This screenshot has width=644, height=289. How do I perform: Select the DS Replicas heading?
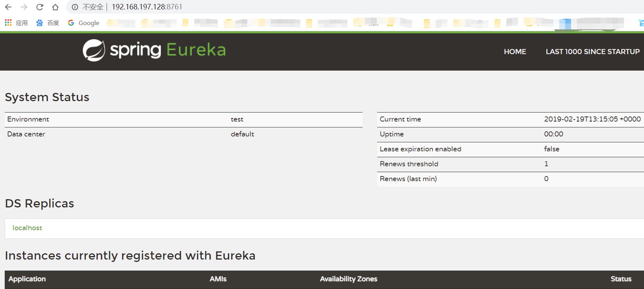point(40,204)
